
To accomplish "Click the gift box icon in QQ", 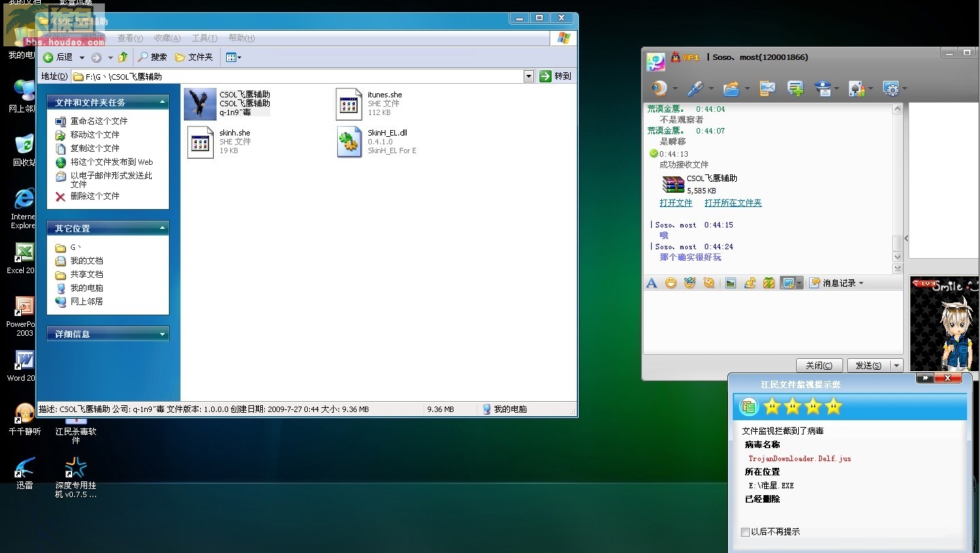I will pyautogui.click(x=769, y=283).
